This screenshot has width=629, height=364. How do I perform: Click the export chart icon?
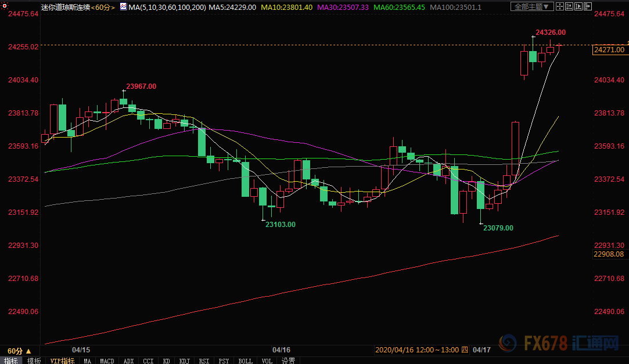click(x=588, y=6)
